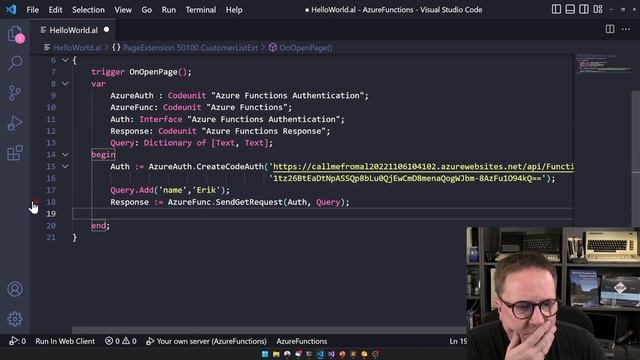
Task: Open the Explorer view in activity bar
Action: (15, 34)
